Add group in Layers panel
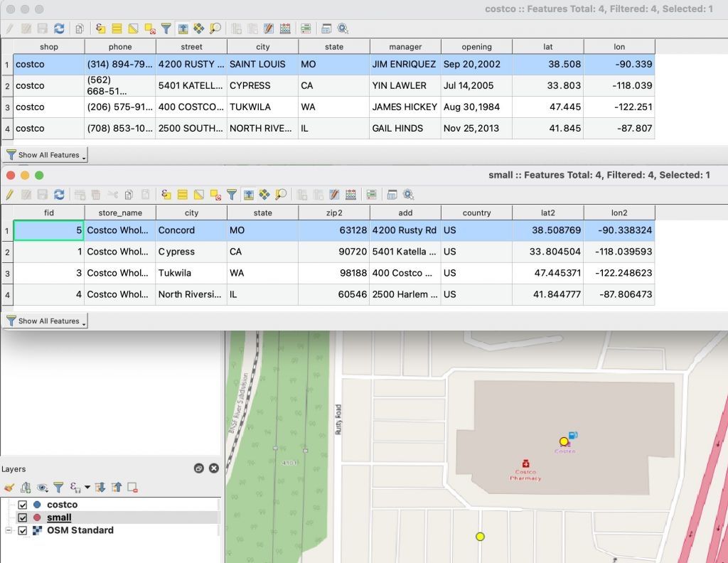 tap(26, 488)
